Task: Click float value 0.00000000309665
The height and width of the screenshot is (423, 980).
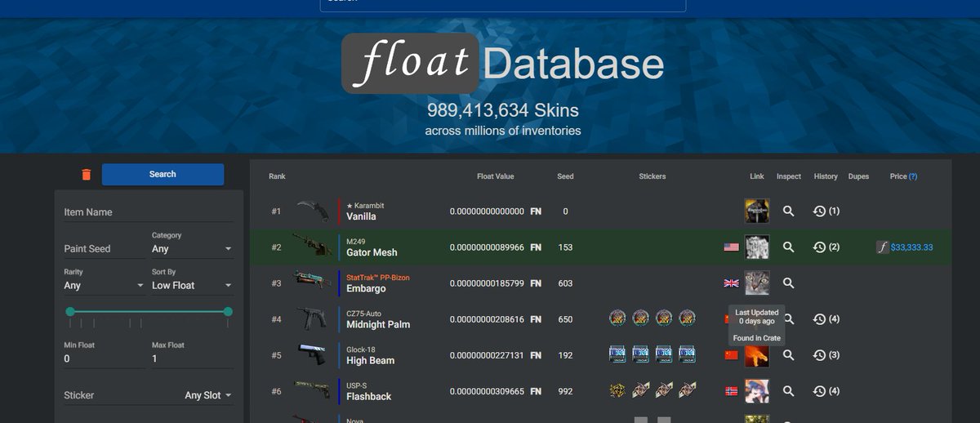Action: [487, 391]
